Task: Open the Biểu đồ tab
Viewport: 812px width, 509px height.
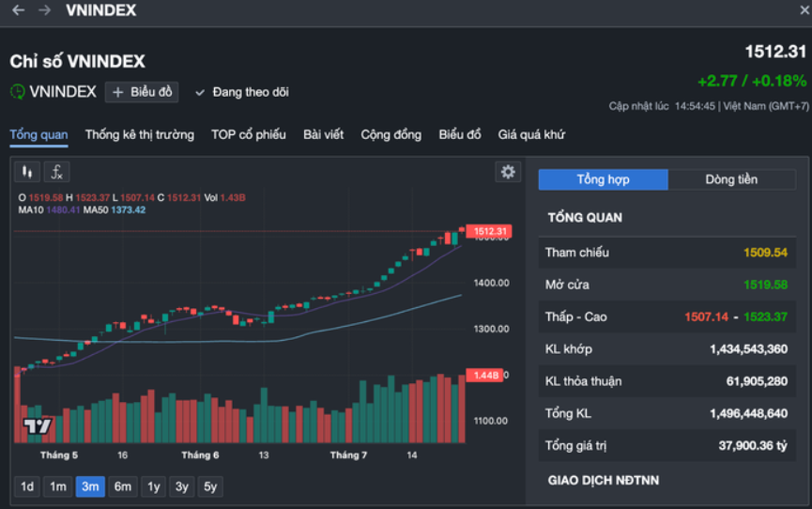Action: click(460, 135)
